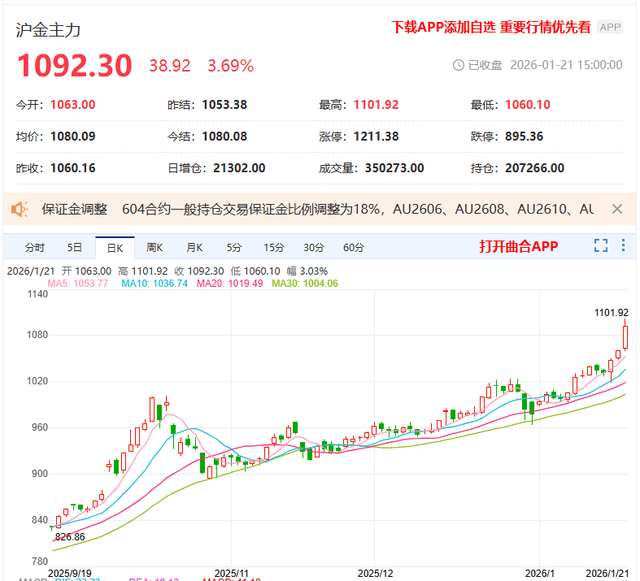The width and height of the screenshot is (640, 581).
Task: Select the 日K daily candlestick tab
Action: click(x=114, y=247)
